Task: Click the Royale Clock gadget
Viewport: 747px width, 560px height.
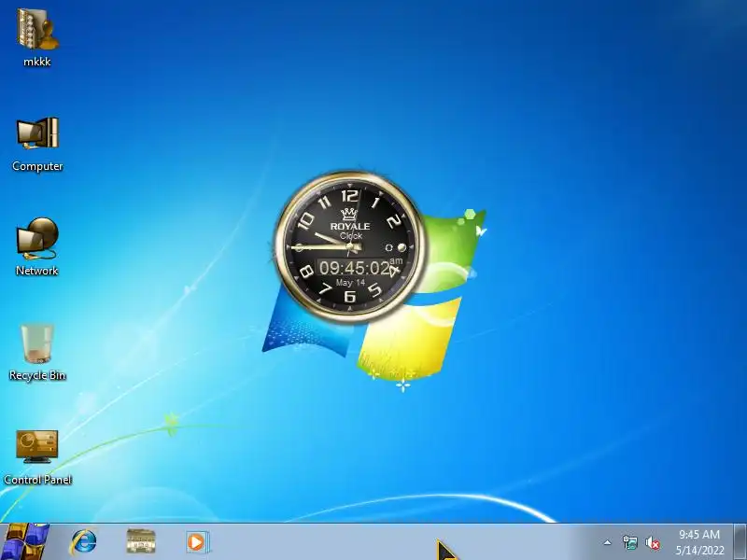Action: pyautogui.click(x=350, y=246)
